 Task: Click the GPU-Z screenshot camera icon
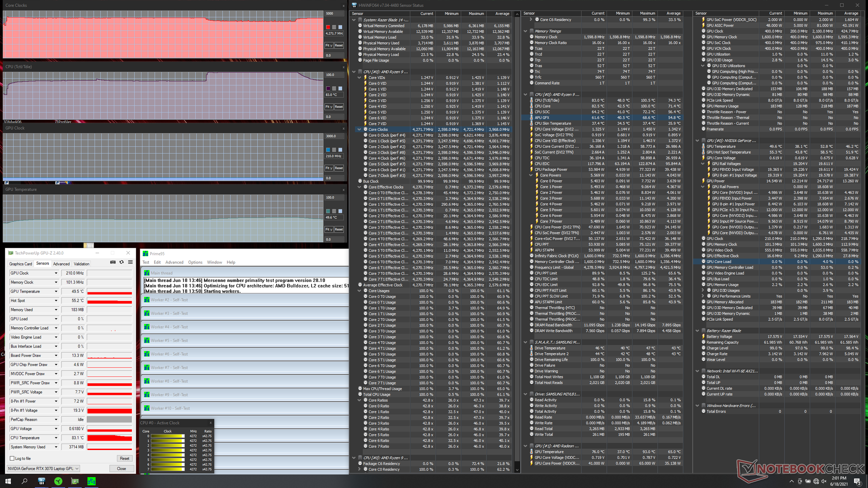click(x=113, y=262)
